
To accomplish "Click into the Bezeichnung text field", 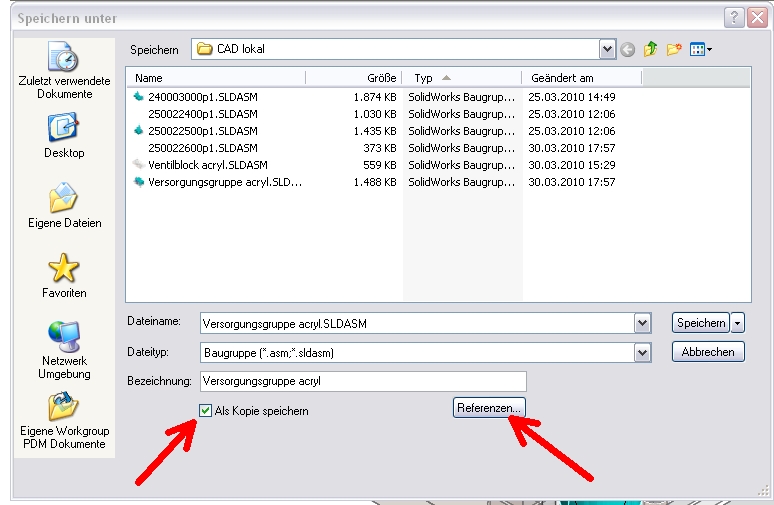I will pyautogui.click(x=363, y=381).
